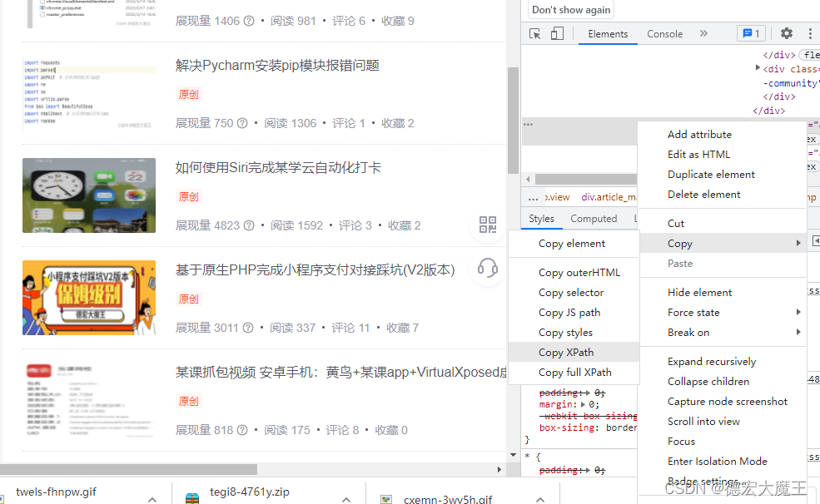The width and height of the screenshot is (820, 504).
Task: Select Capture node screenshot
Action: [x=728, y=401]
